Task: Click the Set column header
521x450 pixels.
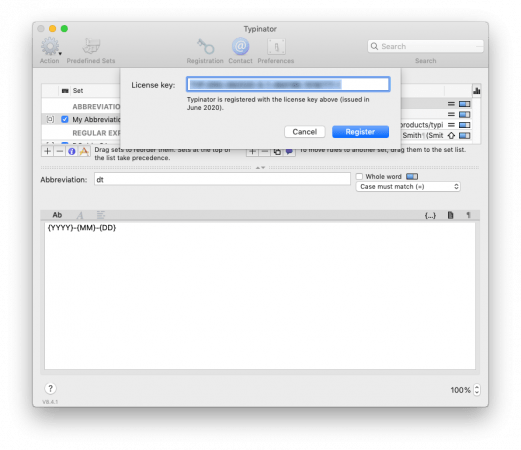Action: 78,91
